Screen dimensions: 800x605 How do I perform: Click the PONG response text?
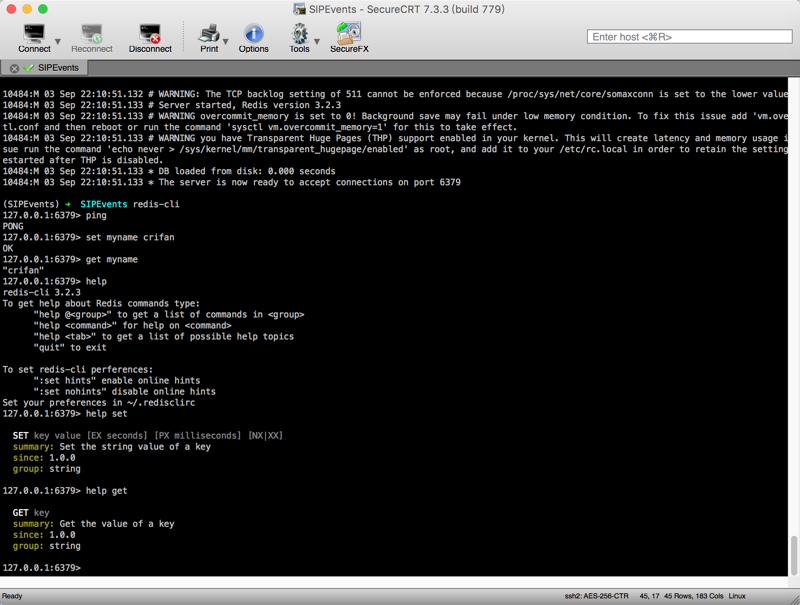tap(13, 226)
